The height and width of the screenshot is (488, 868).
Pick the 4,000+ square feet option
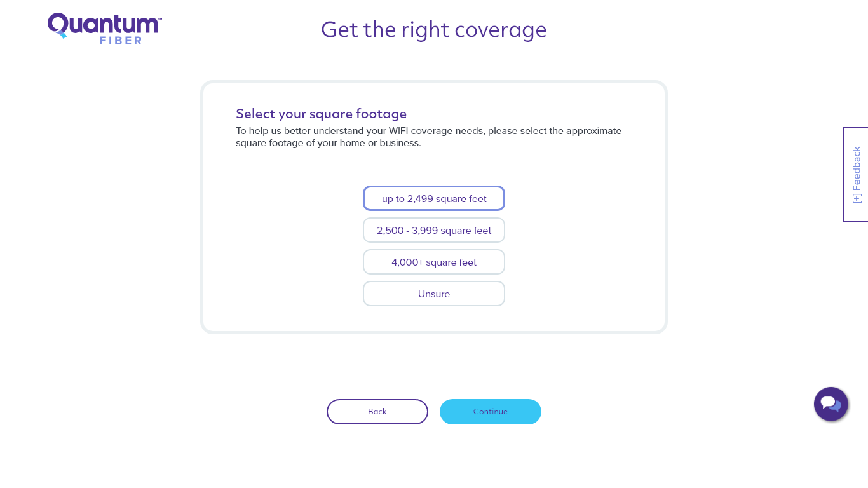[434, 262]
